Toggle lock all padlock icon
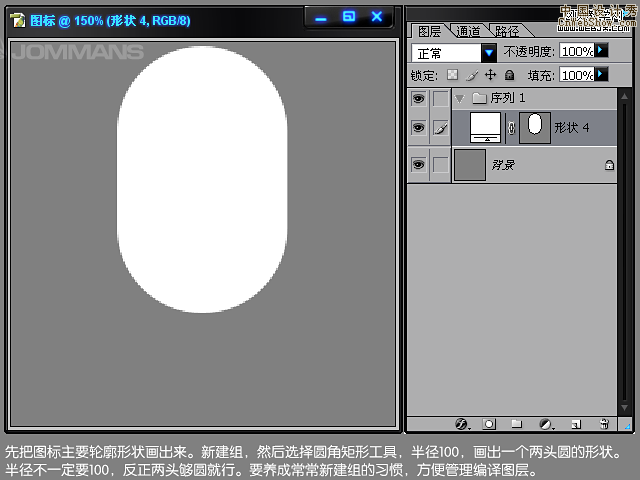The height and width of the screenshot is (480, 640). (509, 75)
